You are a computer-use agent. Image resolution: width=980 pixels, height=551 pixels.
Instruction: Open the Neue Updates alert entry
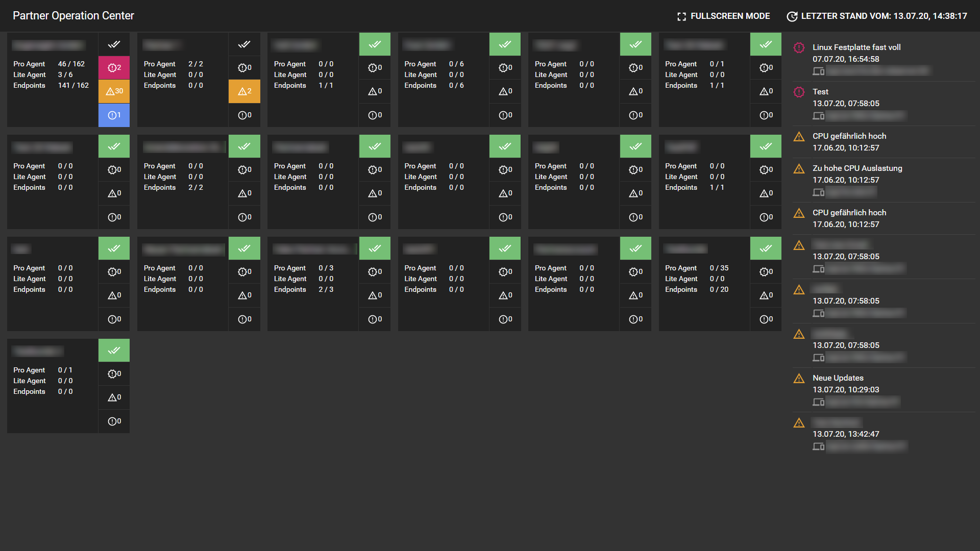838,378
